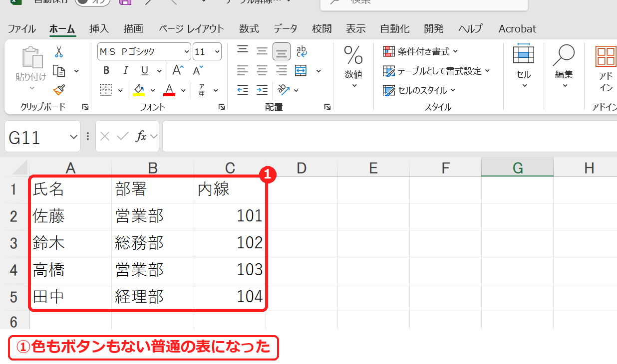Select cell containing 総務部

(153, 243)
